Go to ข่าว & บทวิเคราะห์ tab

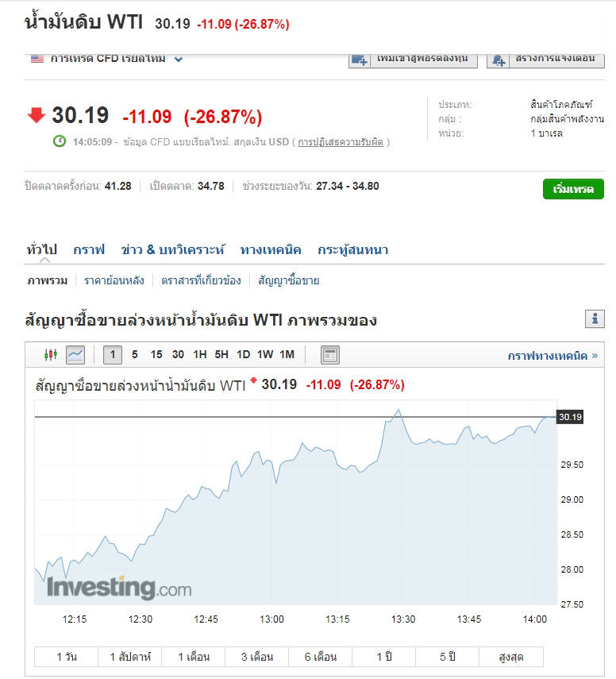(172, 249)
